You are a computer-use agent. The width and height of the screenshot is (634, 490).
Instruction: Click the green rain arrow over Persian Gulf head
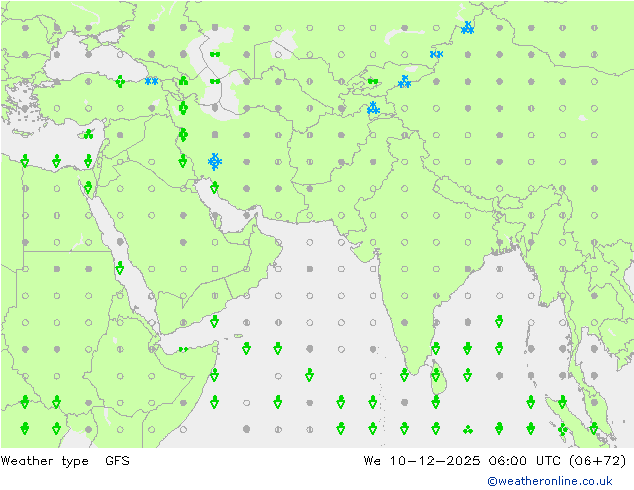[x=214, y=187]
